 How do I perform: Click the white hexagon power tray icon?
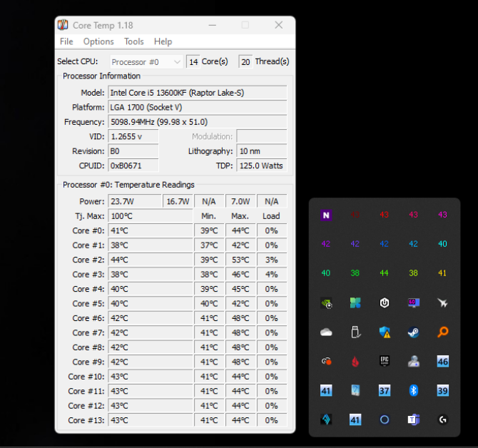point(385,302)
